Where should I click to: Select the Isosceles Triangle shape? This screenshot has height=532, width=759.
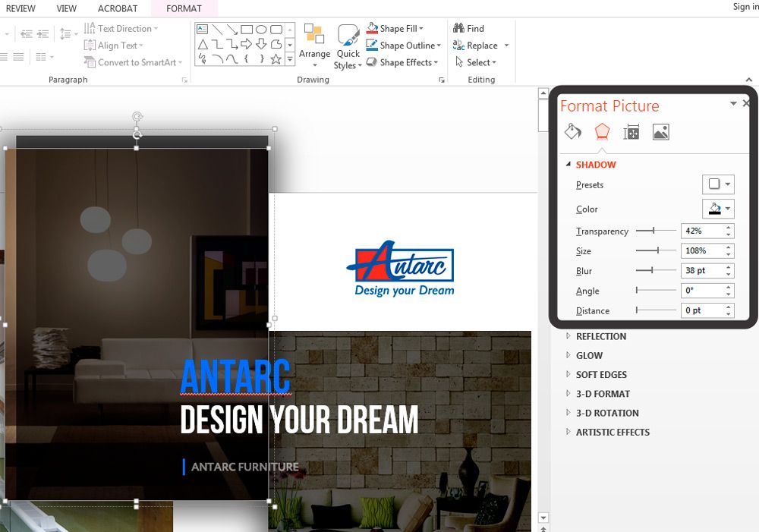click(x=203, y=45)
